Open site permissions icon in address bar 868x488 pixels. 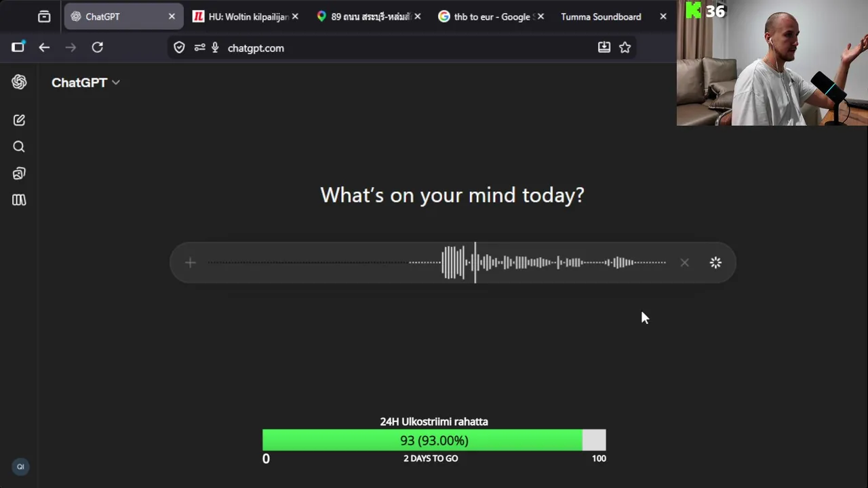[x=199, y=47]
